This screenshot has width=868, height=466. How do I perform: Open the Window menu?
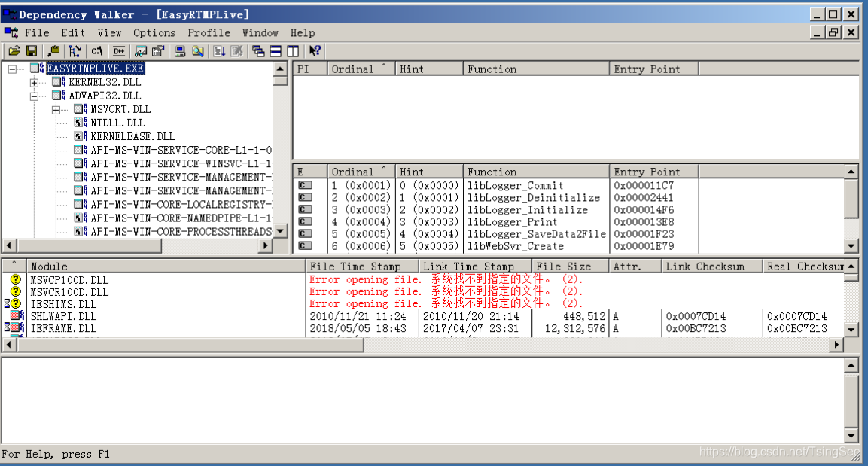tap(260, 32)
